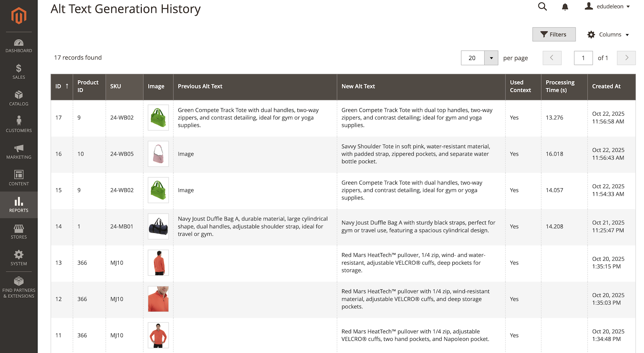Open the Stores menu

19,232
